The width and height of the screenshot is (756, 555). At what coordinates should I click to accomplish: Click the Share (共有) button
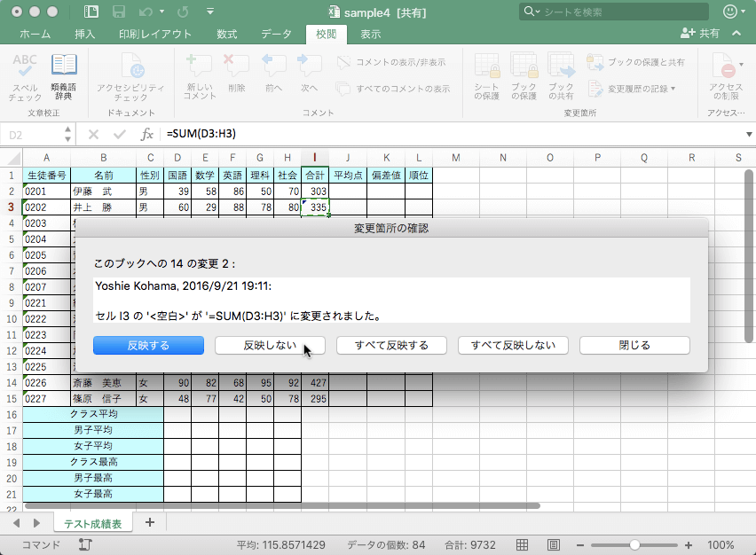click(700, 33)
